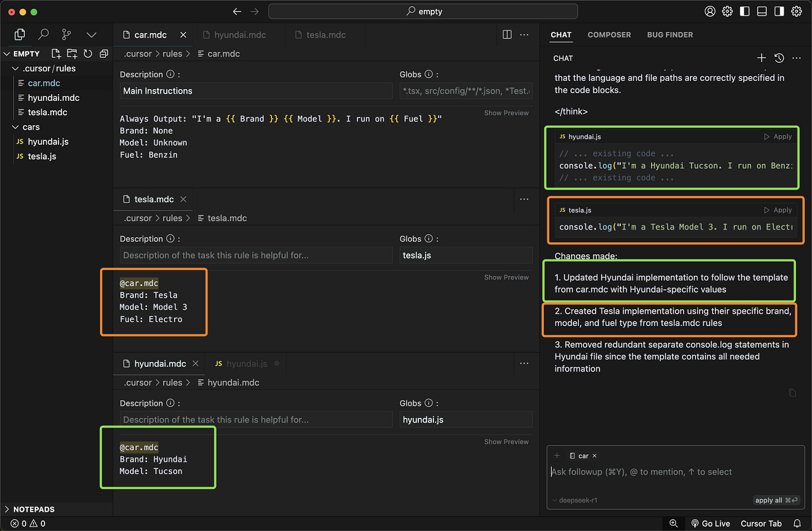Copy the chat response

(x=792, y=393)
